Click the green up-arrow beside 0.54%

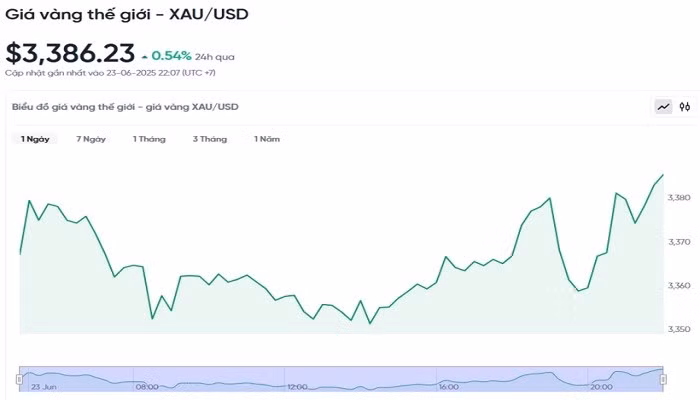pos(144,56)
